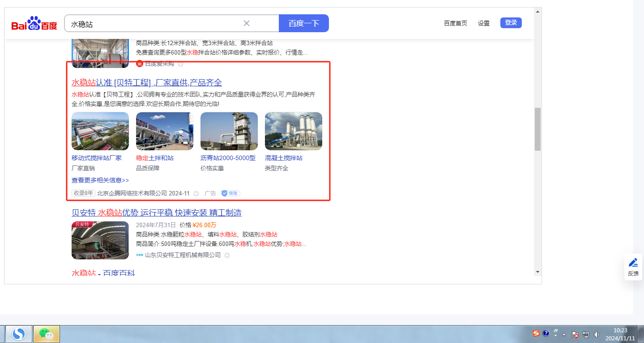Open 百度首页 in the top navigation
The height and width of the screenshot is (343, 644).
point(455,23)
